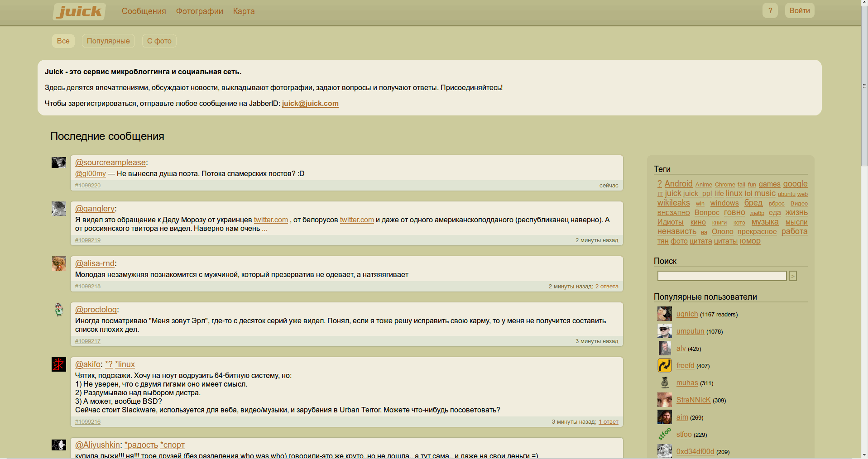This screenshot has width=868, height=459.
Task: Select the Все filter tab
Action: 63,41
